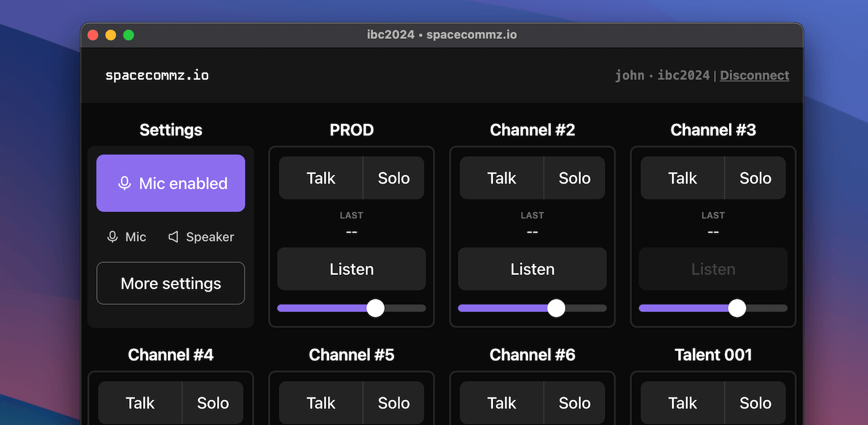Viewport: 868px width, 425px height.
Task: Solo the PROD channel
Action: point(393,178)
